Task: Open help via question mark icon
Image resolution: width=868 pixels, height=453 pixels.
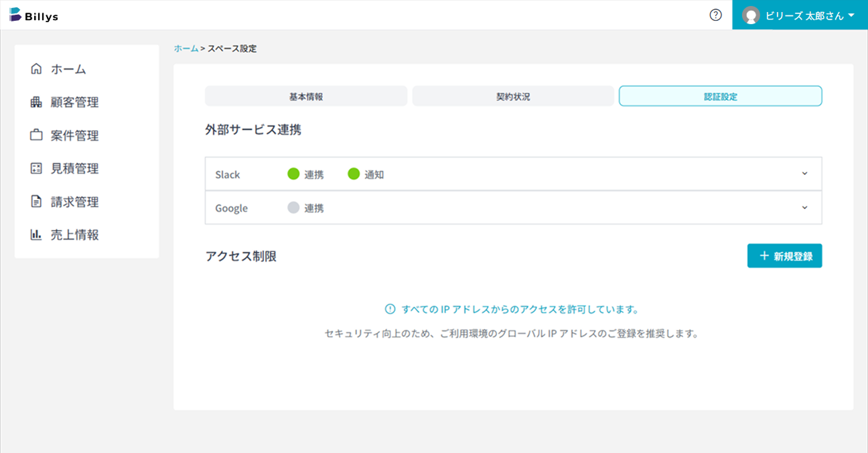Action: [x=715, y=15]
